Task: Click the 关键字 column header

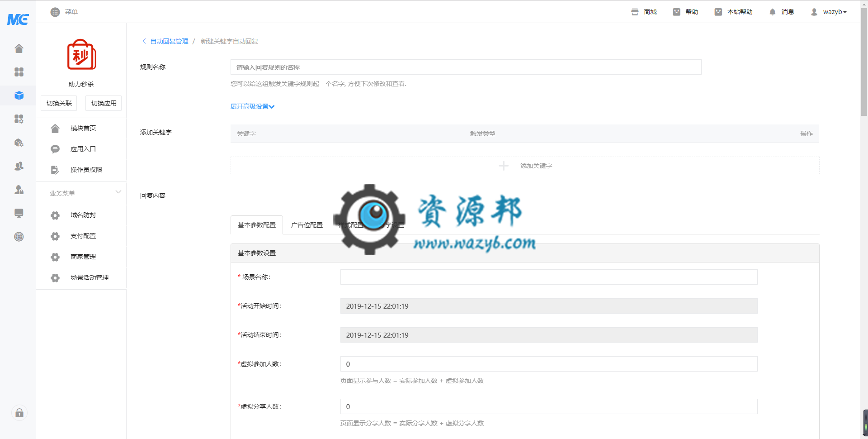Action: coord(246,134)
